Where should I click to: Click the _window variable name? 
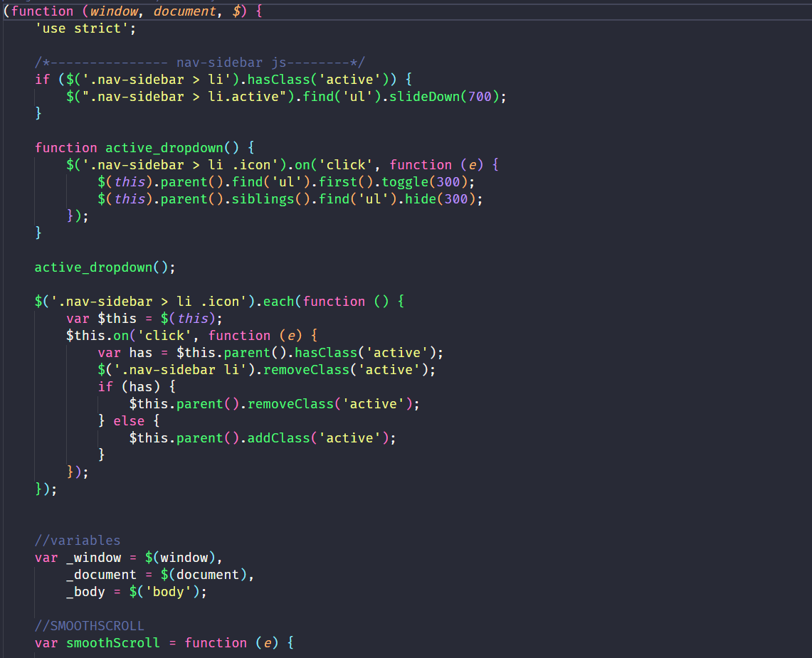tap(97, 558)
